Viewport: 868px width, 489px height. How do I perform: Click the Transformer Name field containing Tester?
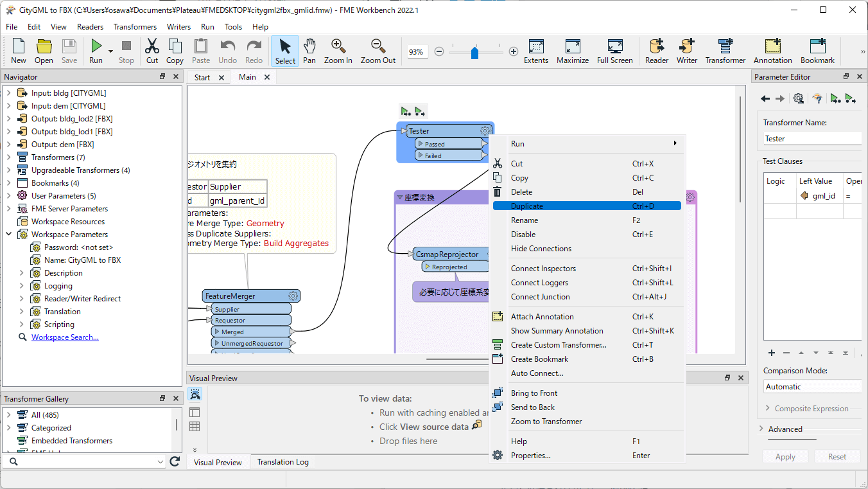pos(812,139)
